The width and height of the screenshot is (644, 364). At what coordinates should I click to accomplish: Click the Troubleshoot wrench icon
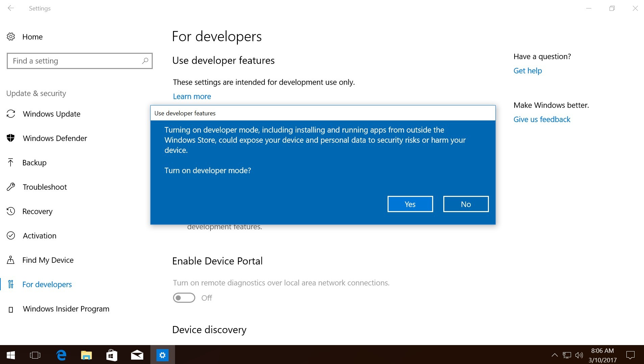[x=11, y=187]
